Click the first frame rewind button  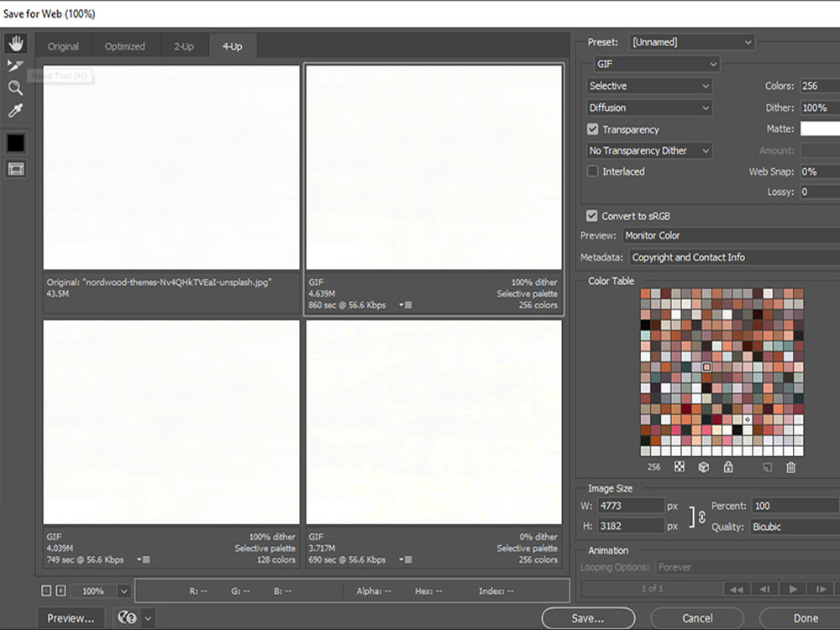736,589
